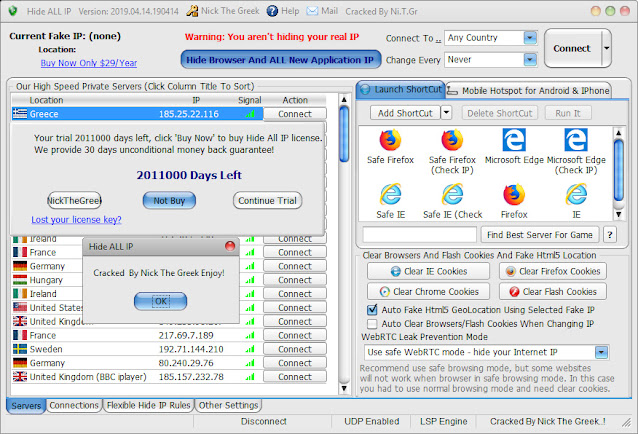The image size is (638, 434).
Task: Click the Not Buy button
Action: (169, 201)
